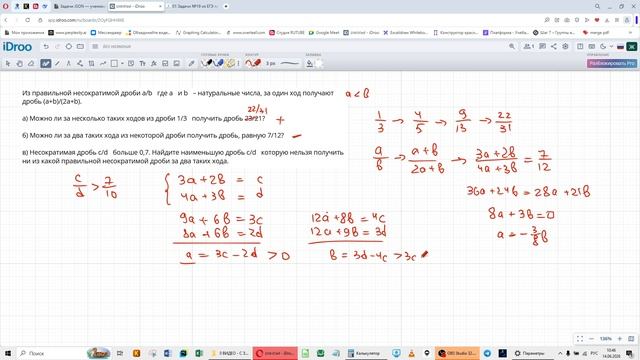Go back in browser history
This screenshot has width=640, height=360.
click(6, 20)
